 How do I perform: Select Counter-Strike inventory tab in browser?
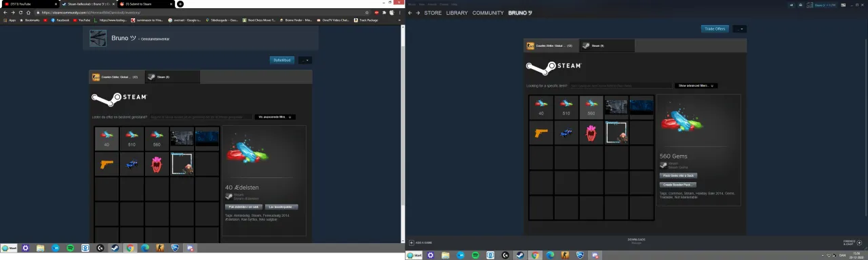click(116, 77)
